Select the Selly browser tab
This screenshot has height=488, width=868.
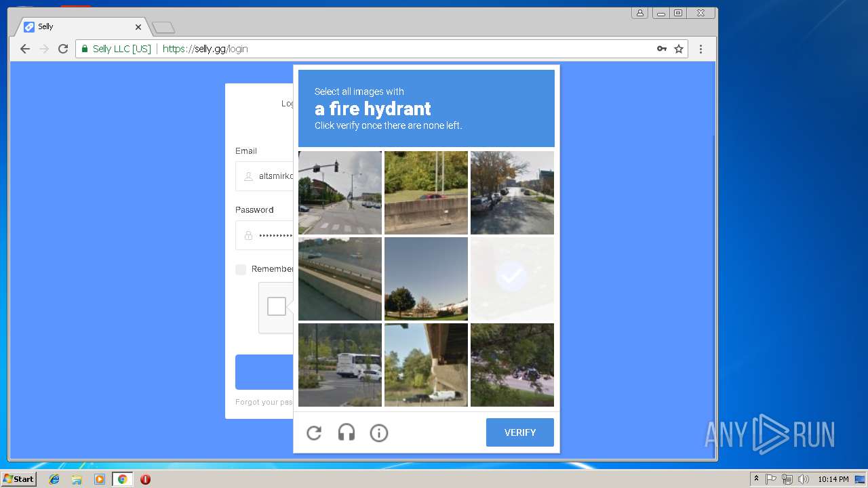[81, 26]
